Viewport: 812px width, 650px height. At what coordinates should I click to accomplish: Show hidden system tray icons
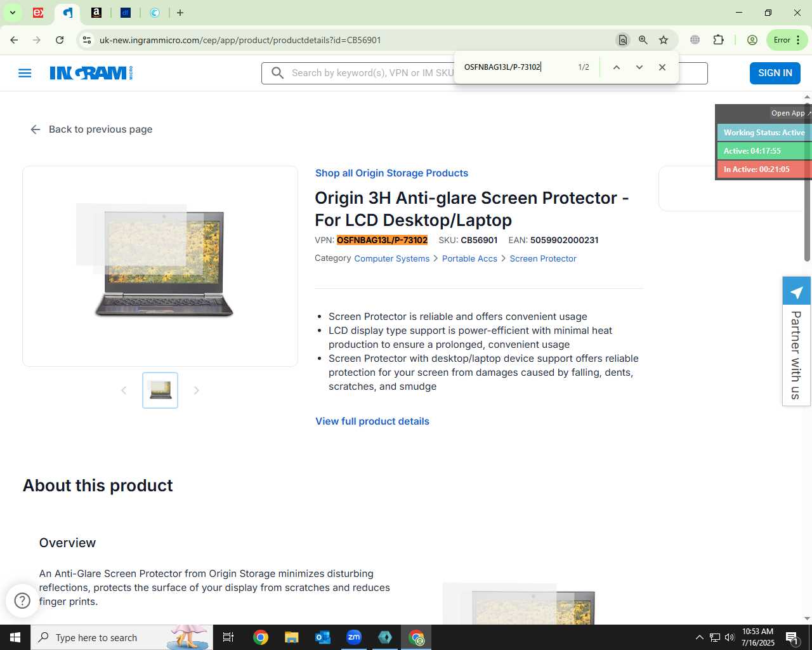tap(699, 637)
